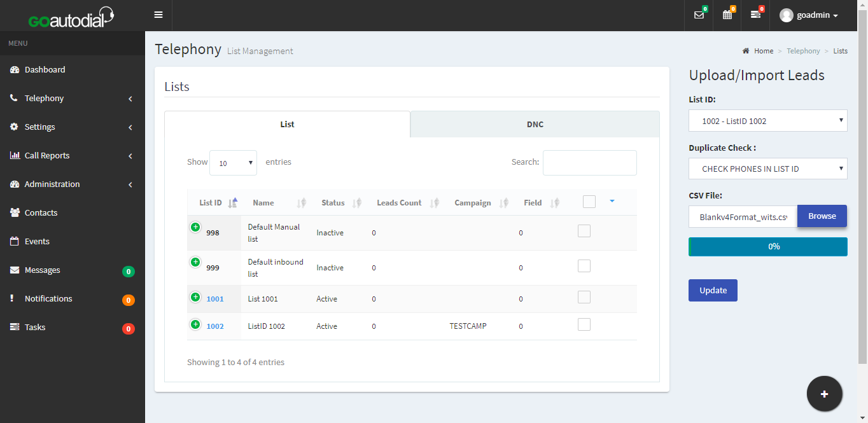Expand green plus icon for list 998
The width and height of the screenshot is (868, 423).
pos(195,226)
